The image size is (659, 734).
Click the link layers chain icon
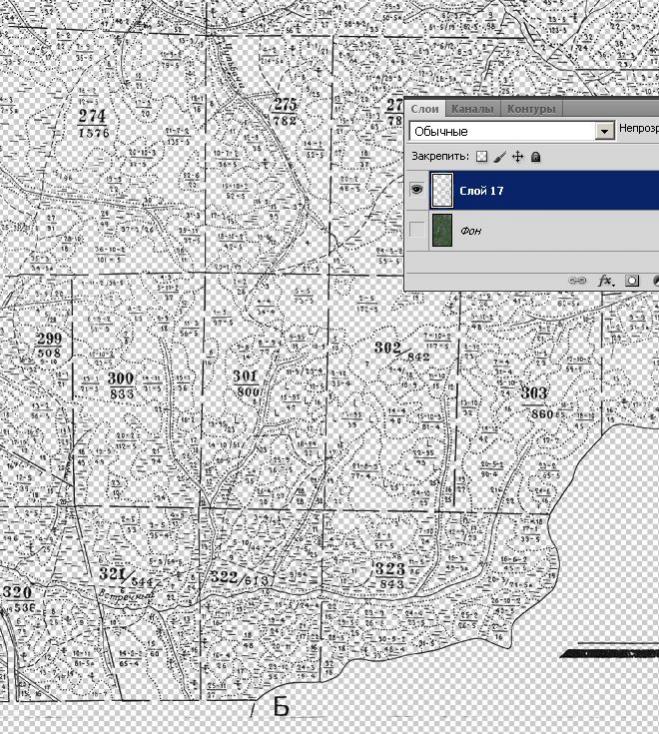(578, 282)
